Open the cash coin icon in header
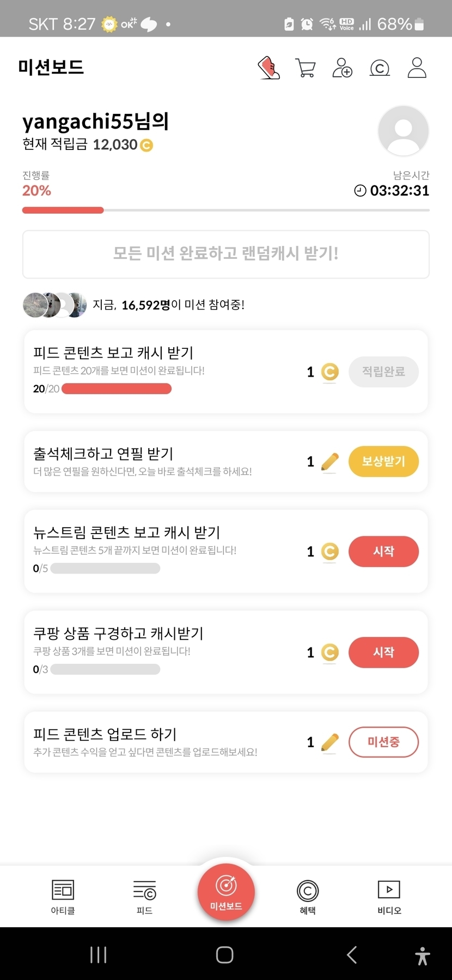Viewport: 452px width, 980px height. tap(380, 68)
